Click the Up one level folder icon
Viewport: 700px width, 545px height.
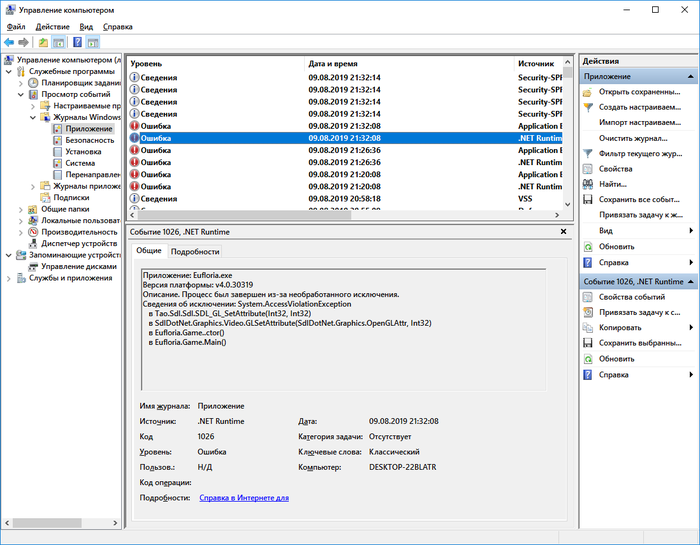click(43, 43)
